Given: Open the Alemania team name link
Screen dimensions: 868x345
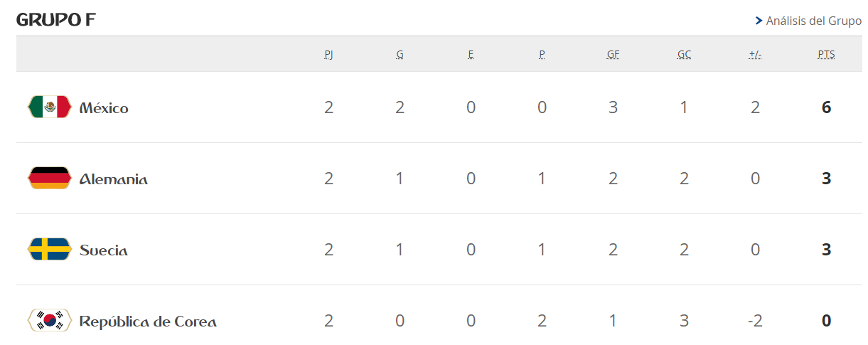Looking at the screenshot, I should point(114,179).
